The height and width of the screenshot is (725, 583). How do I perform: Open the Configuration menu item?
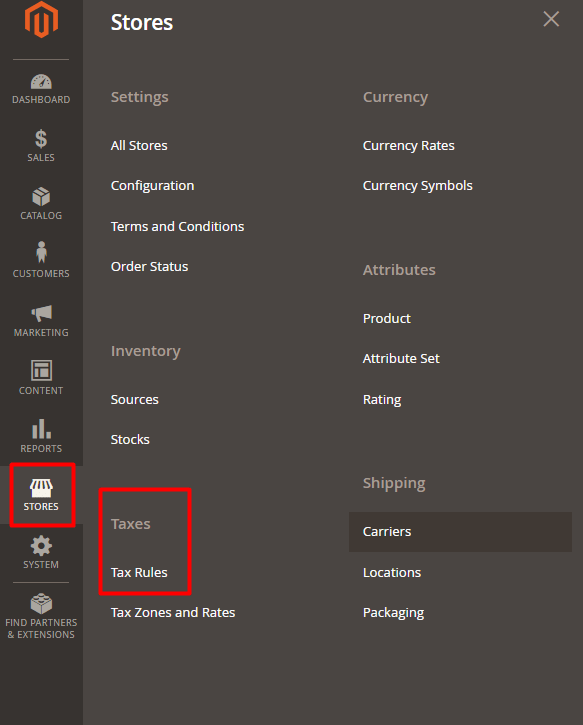(x=152, y=186)
